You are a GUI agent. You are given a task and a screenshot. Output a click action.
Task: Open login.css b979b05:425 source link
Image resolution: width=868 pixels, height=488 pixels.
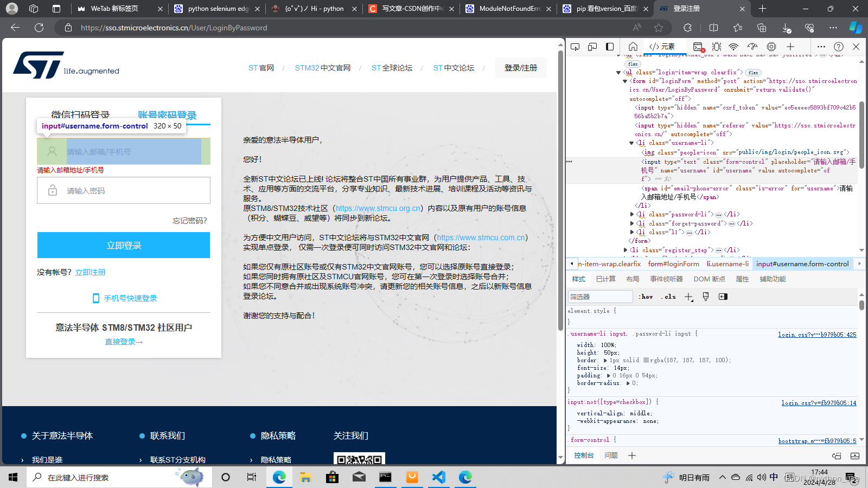point(817,335)
